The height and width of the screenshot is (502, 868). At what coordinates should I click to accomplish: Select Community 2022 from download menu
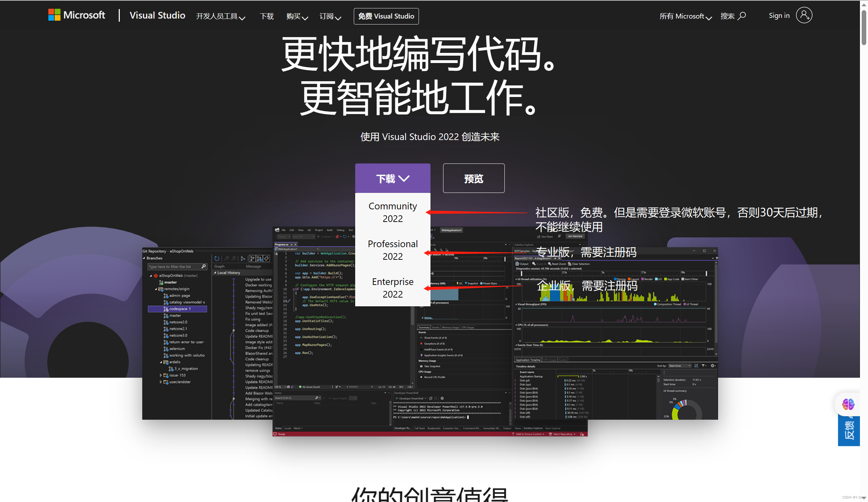[393, 212]
